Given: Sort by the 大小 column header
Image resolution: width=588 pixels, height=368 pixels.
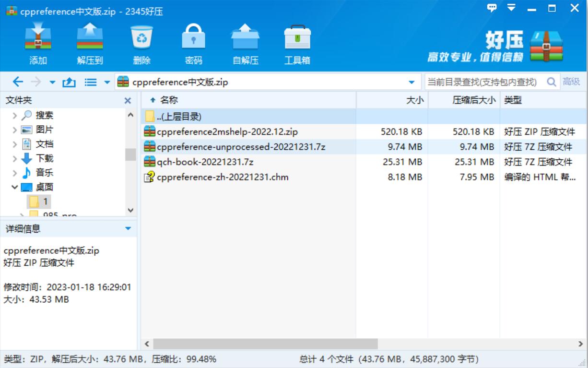Looking at the screenshot, I should [x=392, y=100].
